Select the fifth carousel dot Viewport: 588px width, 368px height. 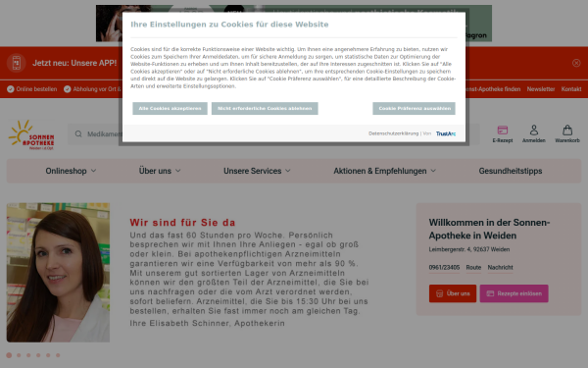[48, 355]
